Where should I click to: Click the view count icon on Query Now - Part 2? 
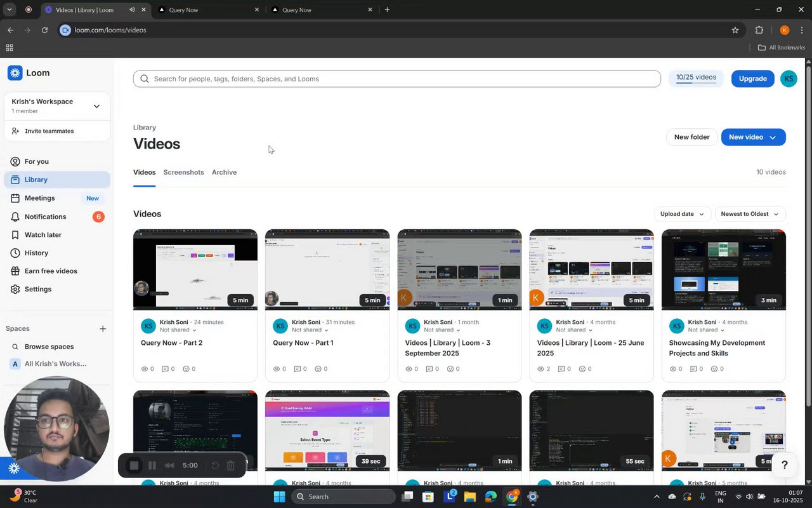pyautogui.click(x=144, y=369)
